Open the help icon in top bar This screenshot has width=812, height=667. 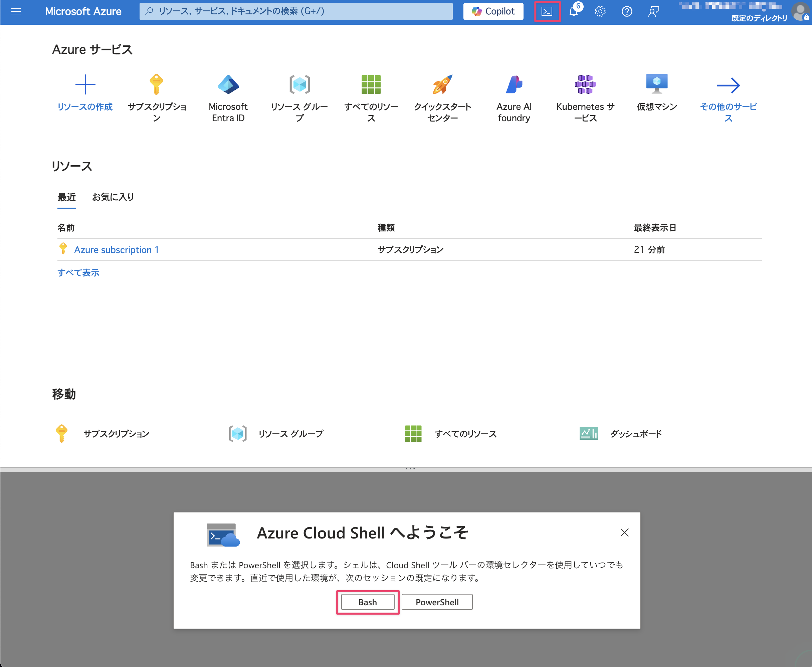tap(627, 12)
